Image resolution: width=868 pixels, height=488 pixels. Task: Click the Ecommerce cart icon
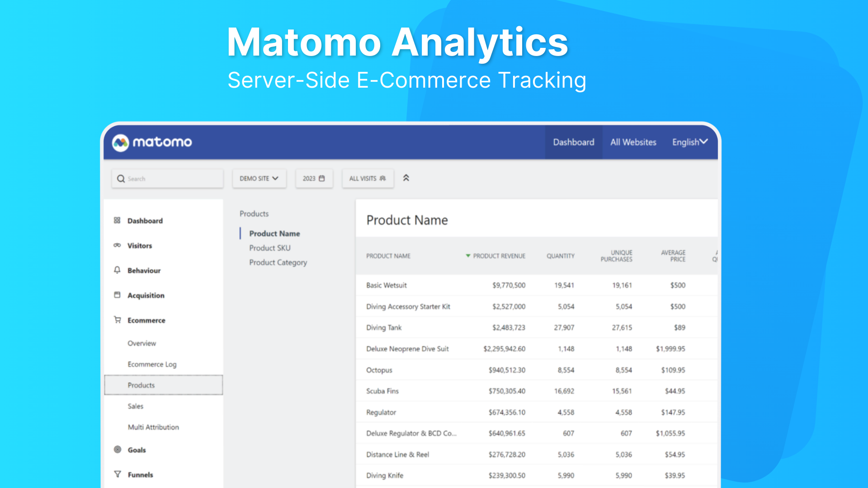(117, 320)
